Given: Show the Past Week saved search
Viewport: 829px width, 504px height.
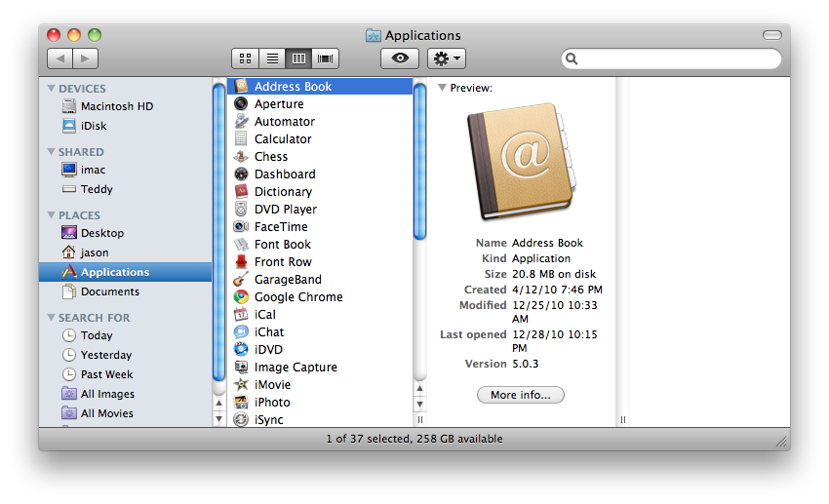Looking at the screenshot, I should tap(125, 374).
